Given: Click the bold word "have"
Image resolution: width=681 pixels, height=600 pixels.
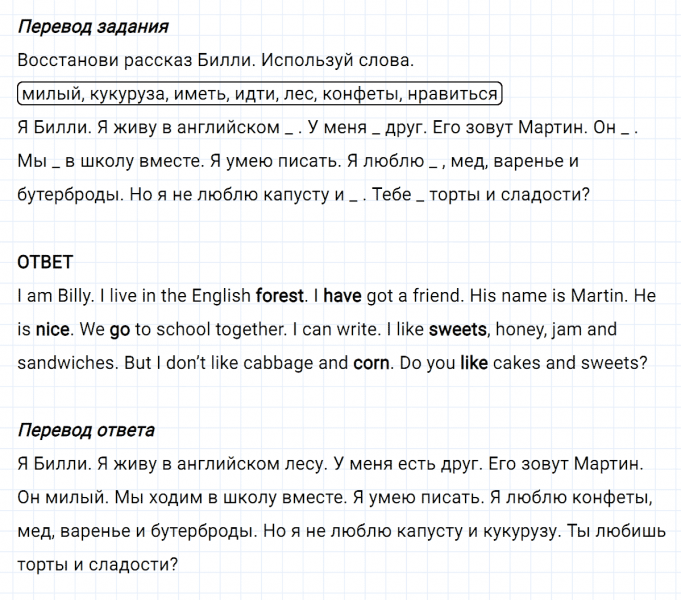Looking at the screenshot, I should coord(341,296).
